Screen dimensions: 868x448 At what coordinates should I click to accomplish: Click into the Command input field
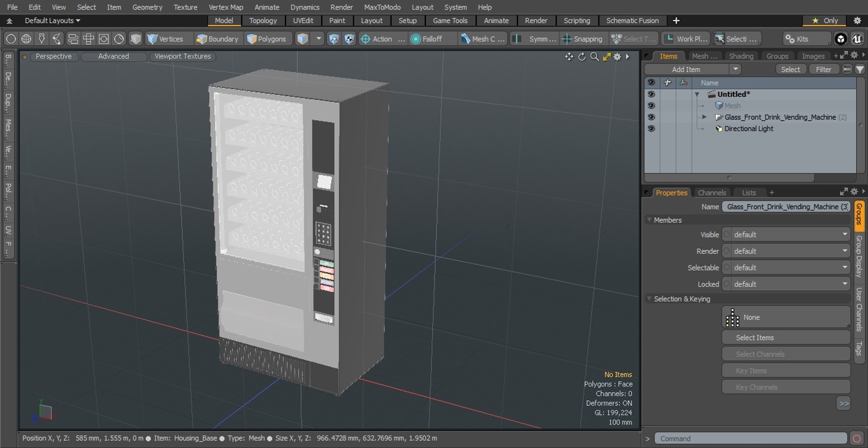tap(750, 439)
